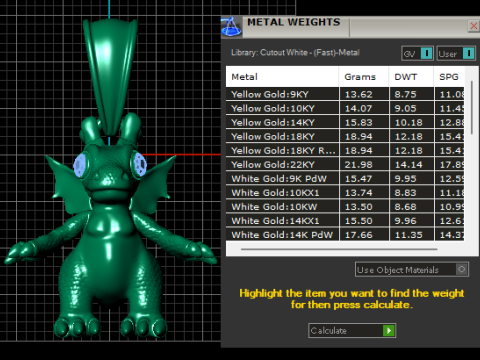The image size is (480, 360).
Task: Close the Metal Weights panel
Action: (473, 26)
